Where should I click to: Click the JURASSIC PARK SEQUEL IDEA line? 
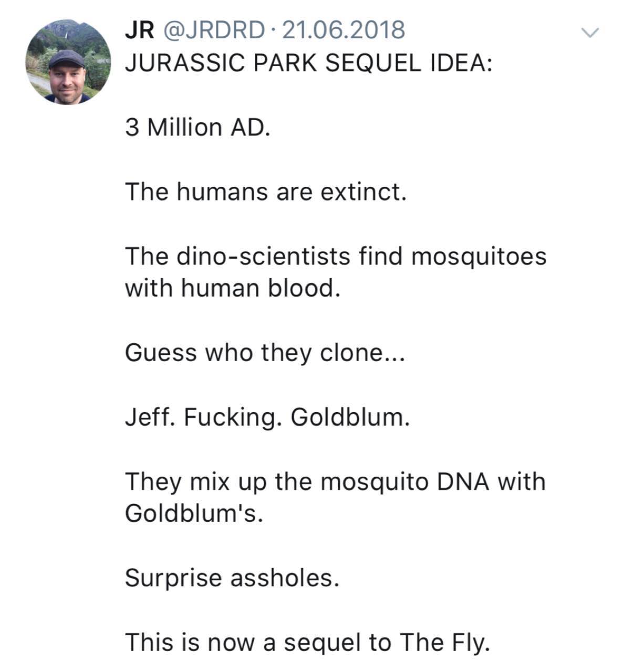pyautogui.click(x=308, y=63)
